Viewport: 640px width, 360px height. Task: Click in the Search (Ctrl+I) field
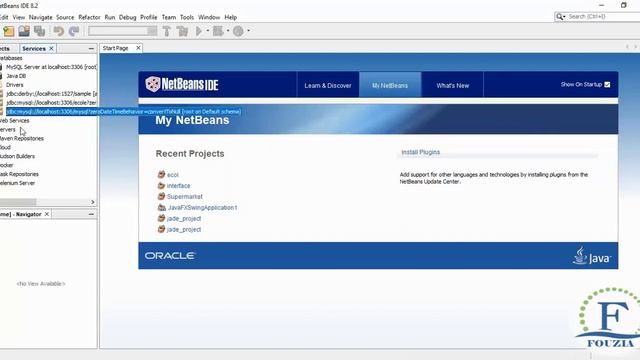[602, 17]
